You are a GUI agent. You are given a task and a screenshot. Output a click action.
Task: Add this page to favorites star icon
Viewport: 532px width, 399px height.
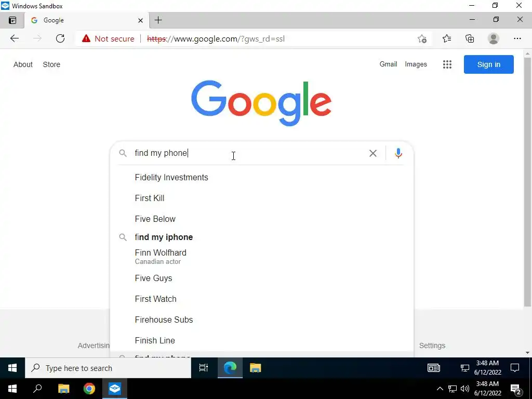coord(422,38)
